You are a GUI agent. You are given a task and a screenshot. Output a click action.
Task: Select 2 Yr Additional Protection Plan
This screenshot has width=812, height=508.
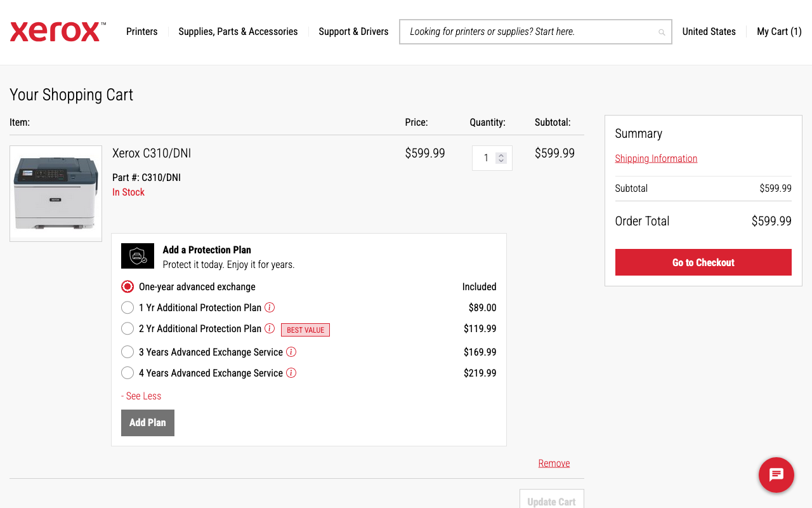coord(128,329)
